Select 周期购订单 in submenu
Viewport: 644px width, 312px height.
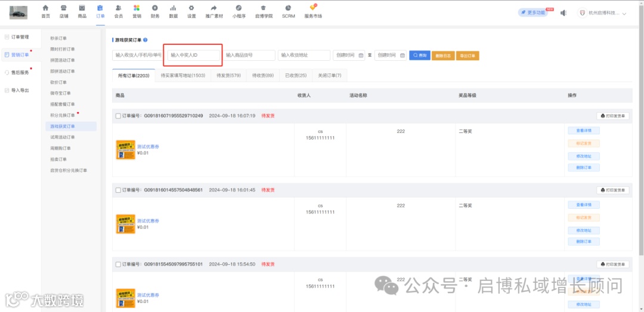61,149
